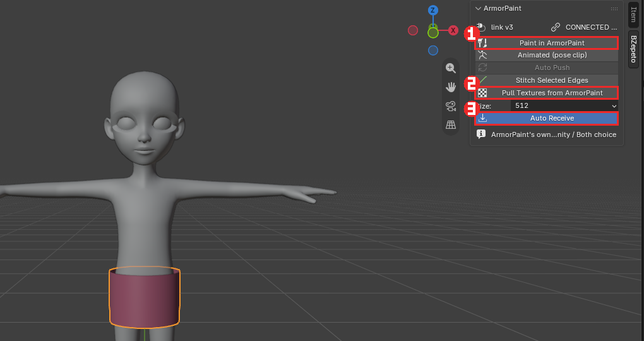Switch perspective/orthographic with grid icon
The width and height of the screenshot is (644, 341).
coord(451,124)
